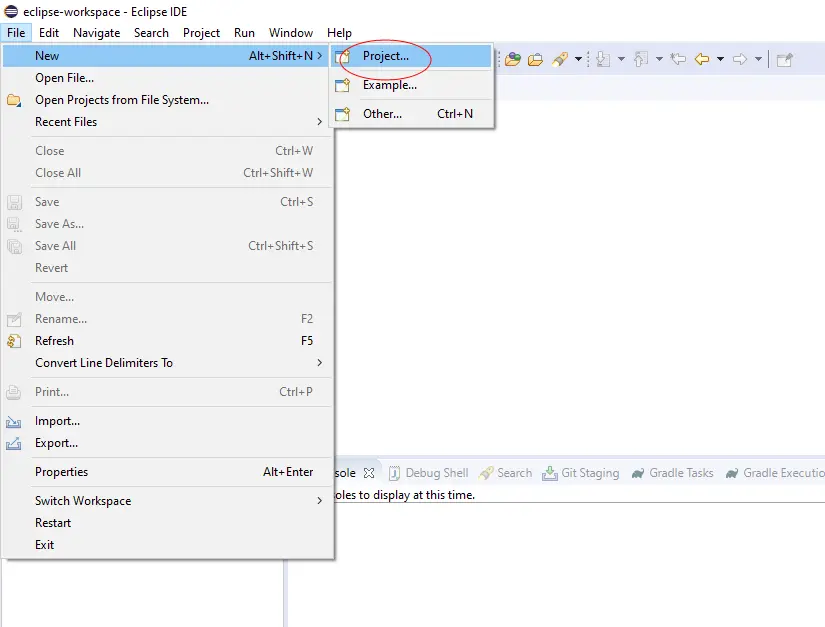The width and height of the screenshot is (825, 627).
Task: Click the Search flashlight toolbar icon
Action: coord(560,59)
